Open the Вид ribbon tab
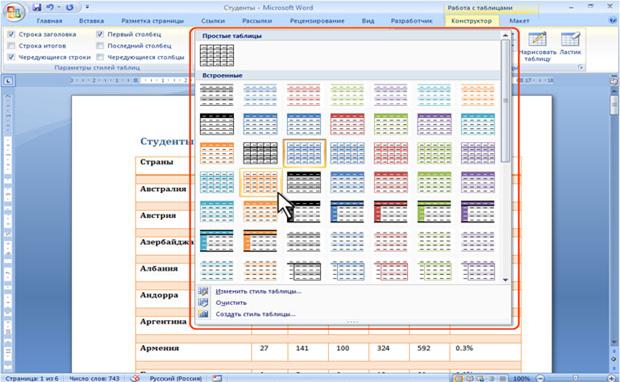 tap(368, 21)
